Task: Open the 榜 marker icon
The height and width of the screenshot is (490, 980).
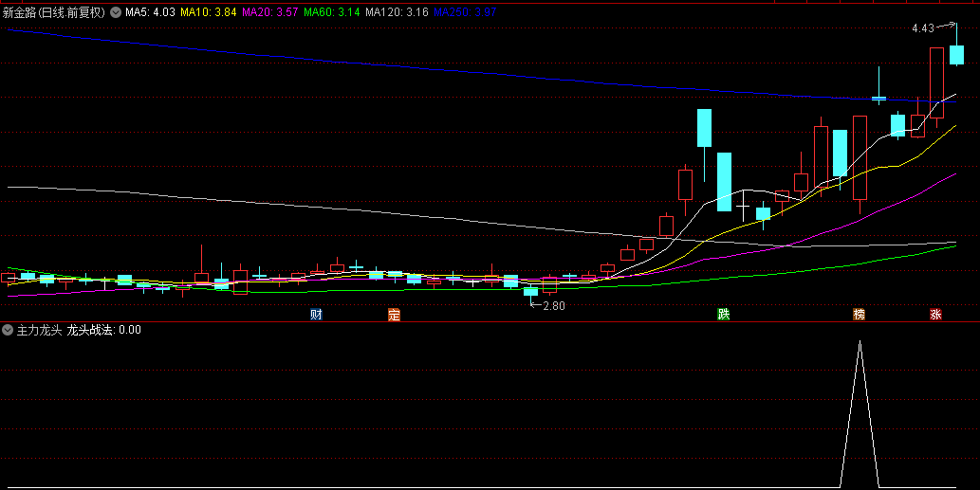Action: tap(860, 314)
